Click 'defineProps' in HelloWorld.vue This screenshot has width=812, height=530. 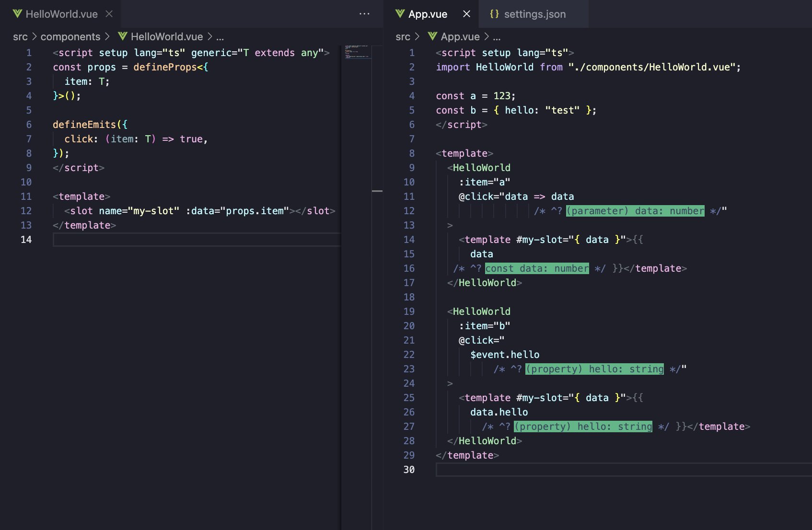pyautogui.click(x=165, y=67)
